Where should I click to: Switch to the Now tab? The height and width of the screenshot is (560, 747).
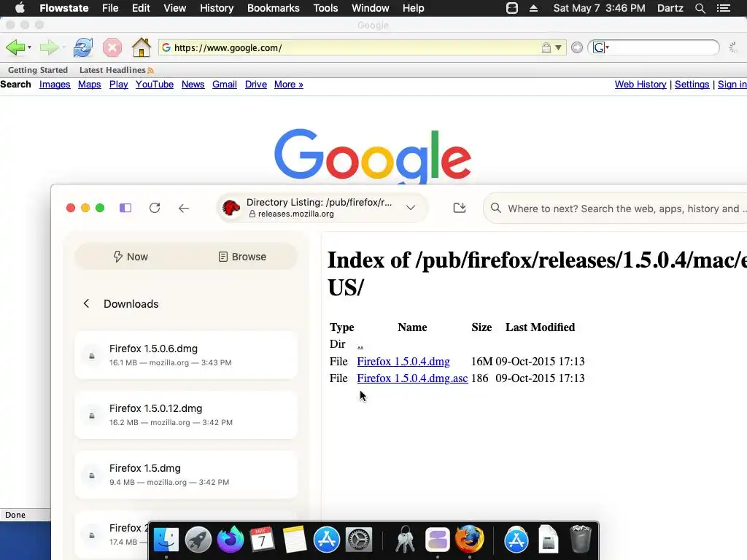pos(131,257)
